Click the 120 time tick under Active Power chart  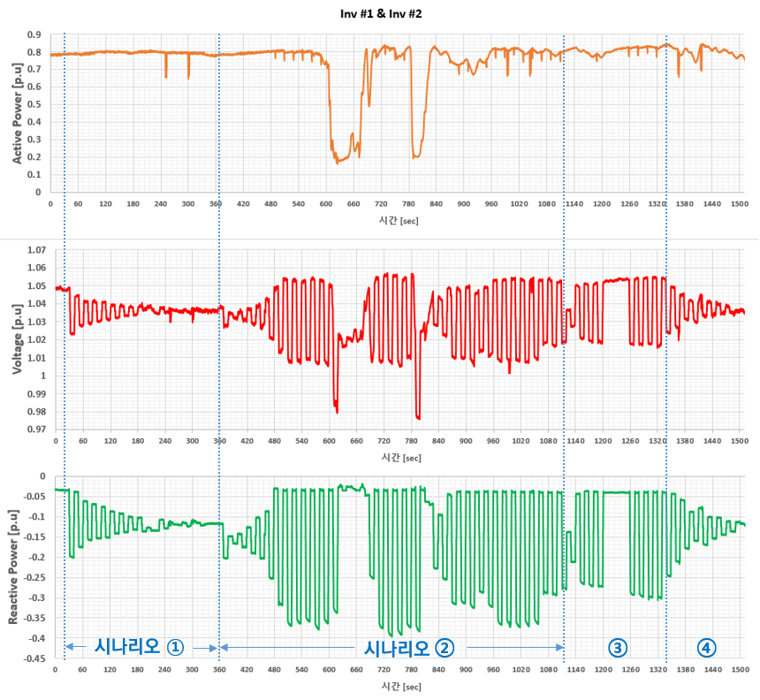tap(105, 203)
